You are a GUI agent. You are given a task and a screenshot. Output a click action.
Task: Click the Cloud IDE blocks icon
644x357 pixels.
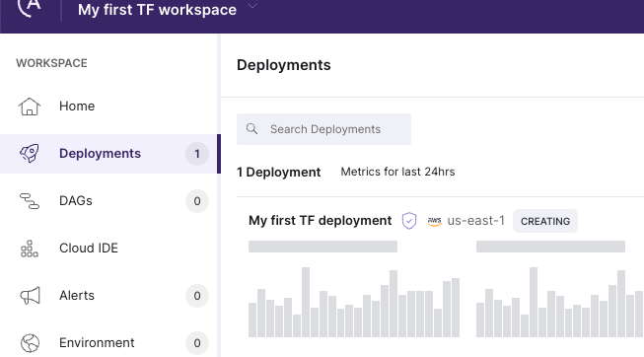(30, 249)
